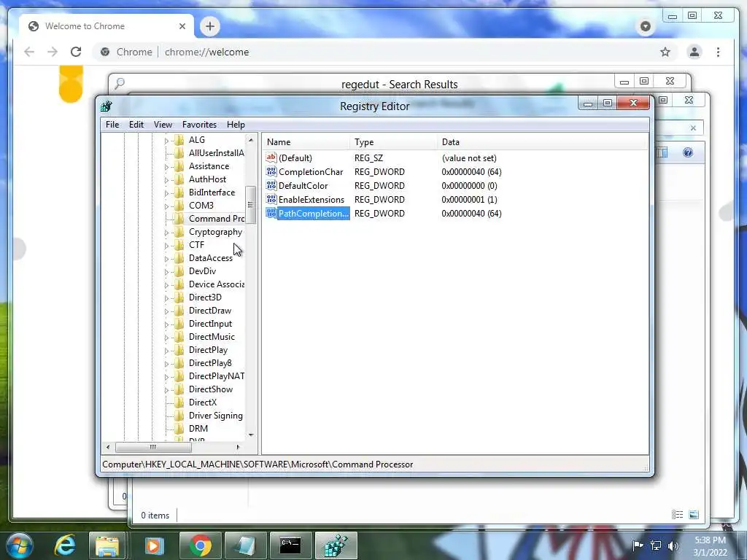Viewport: 747px width, 560px height.
Task: Select the EnableExtensions DWORD icon
Action: [x=271, y=199]
